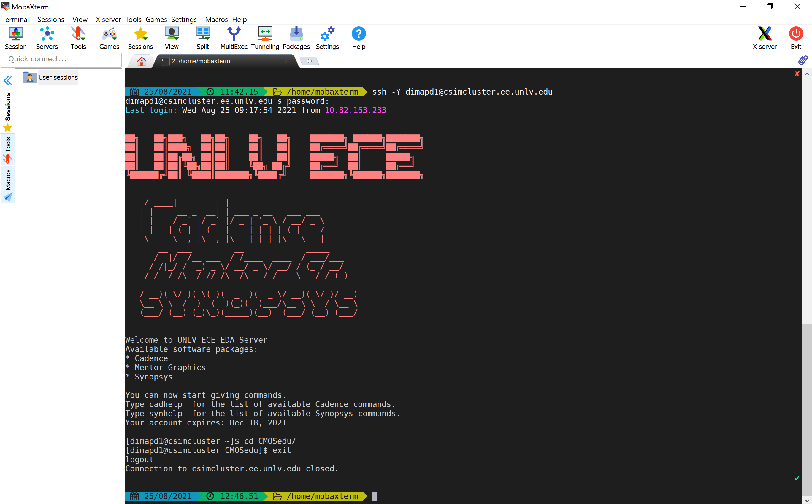Open the X server menu

point(108,19)
